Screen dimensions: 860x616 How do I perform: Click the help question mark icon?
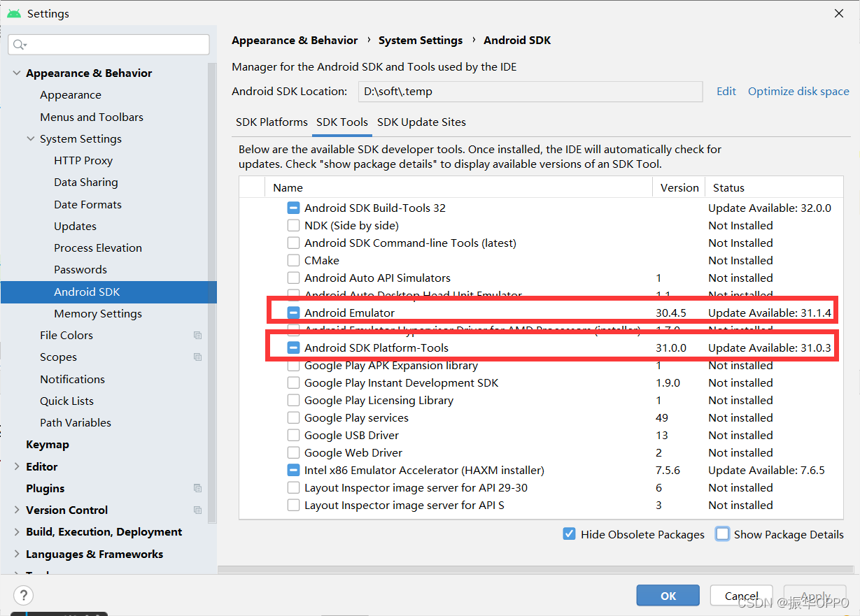click(24, 596)
